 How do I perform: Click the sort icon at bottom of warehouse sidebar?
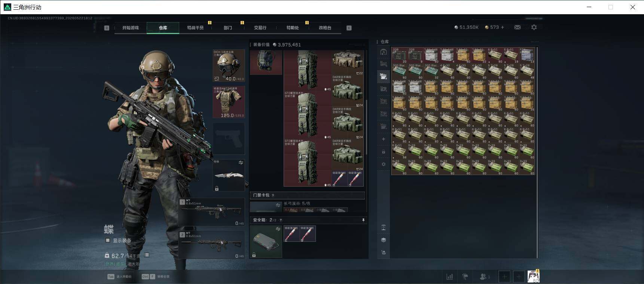383,253
